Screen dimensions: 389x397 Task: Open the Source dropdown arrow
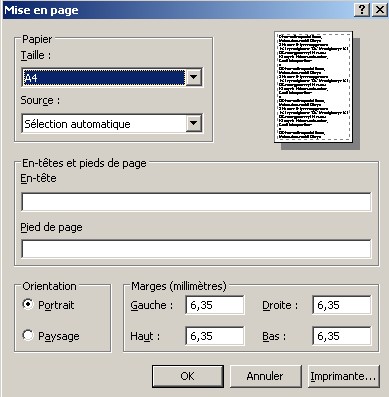coord(194,123)
